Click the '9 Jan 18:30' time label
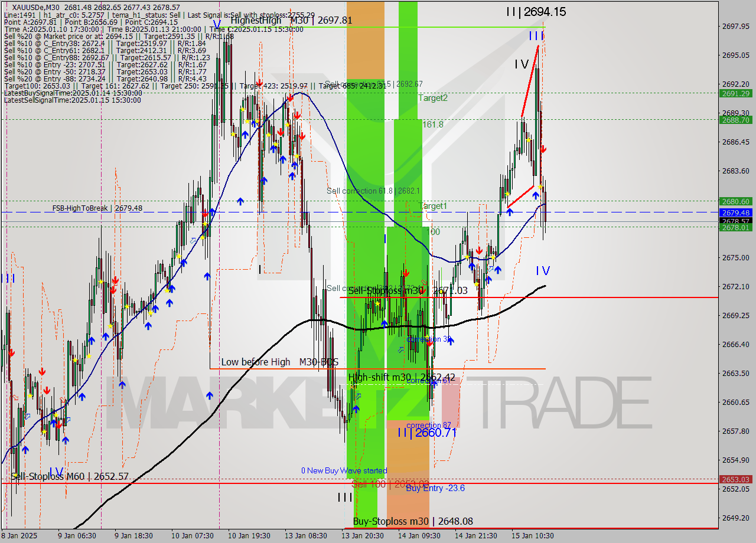The width and height of the screenshot is (756, 543). click(x=133, y=536)
